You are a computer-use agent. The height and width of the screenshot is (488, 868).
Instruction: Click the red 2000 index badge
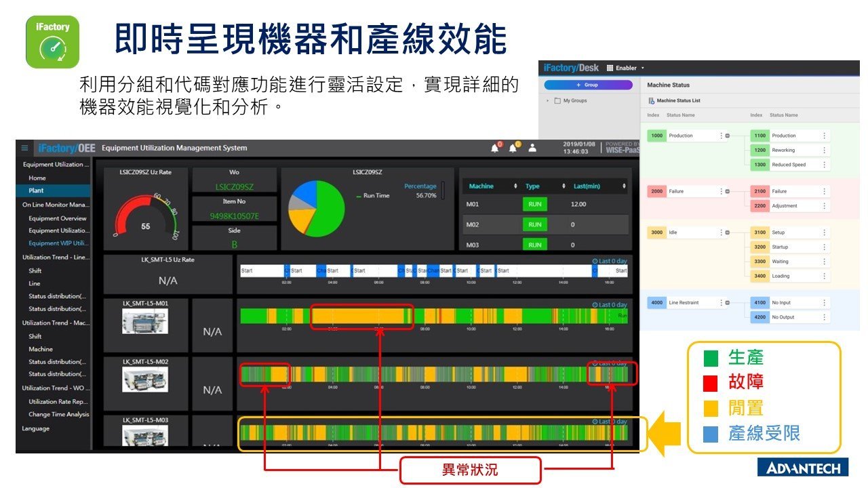[656, 191]
